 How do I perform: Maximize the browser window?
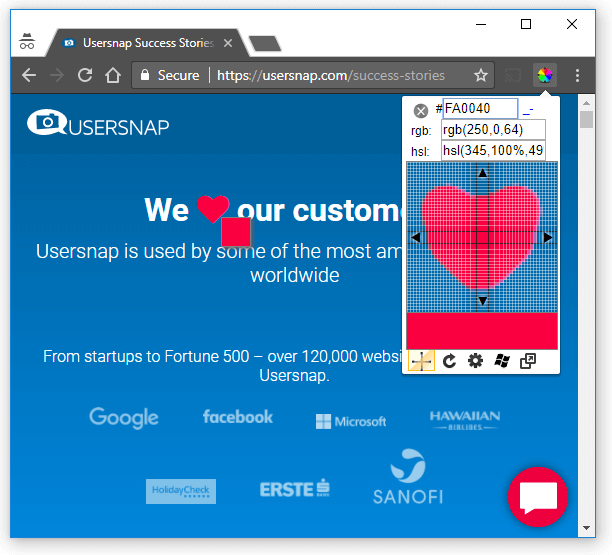coord(526,24)
